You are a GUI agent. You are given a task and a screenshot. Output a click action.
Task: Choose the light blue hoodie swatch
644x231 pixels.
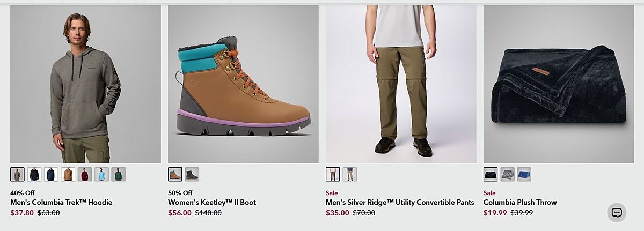101,174
